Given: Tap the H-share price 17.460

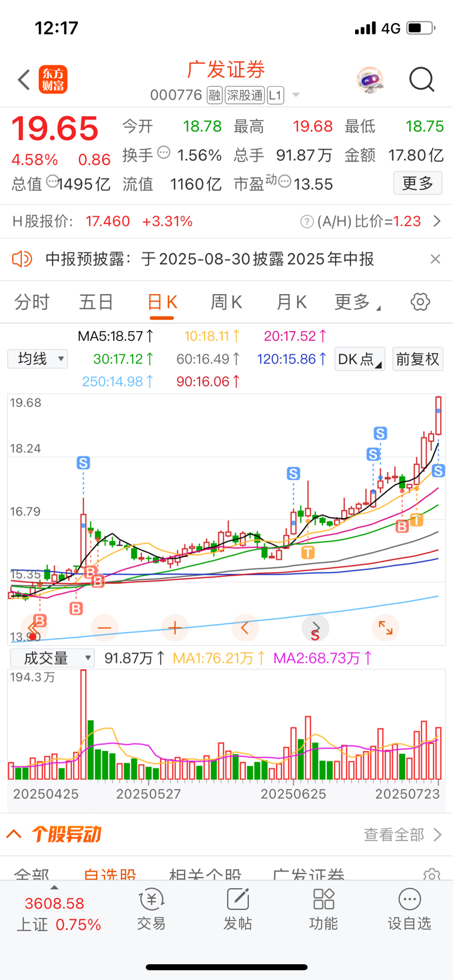Looking at the screenshot, I should (x=107, y=222).
